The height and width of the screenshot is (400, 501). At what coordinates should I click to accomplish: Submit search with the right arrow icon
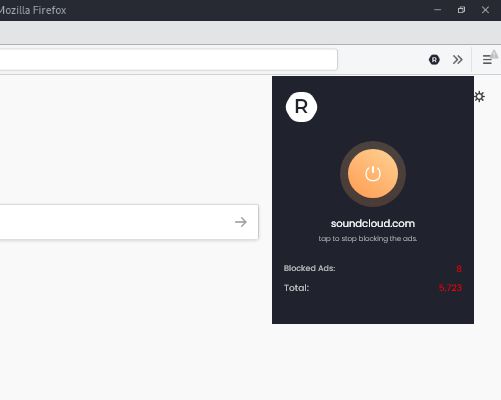coord(241,222)
